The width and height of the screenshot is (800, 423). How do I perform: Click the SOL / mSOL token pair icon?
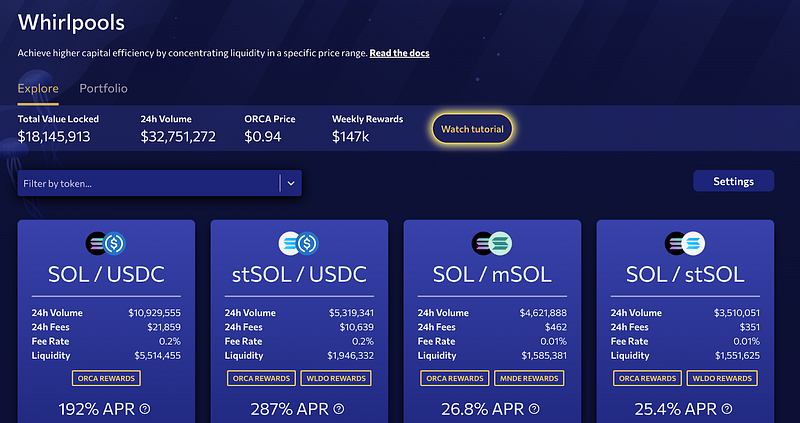tap(491, 242)
